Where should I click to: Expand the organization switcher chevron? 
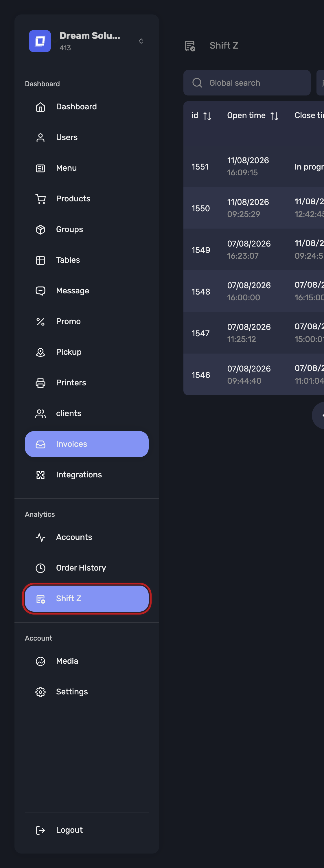tap(141, 41)
